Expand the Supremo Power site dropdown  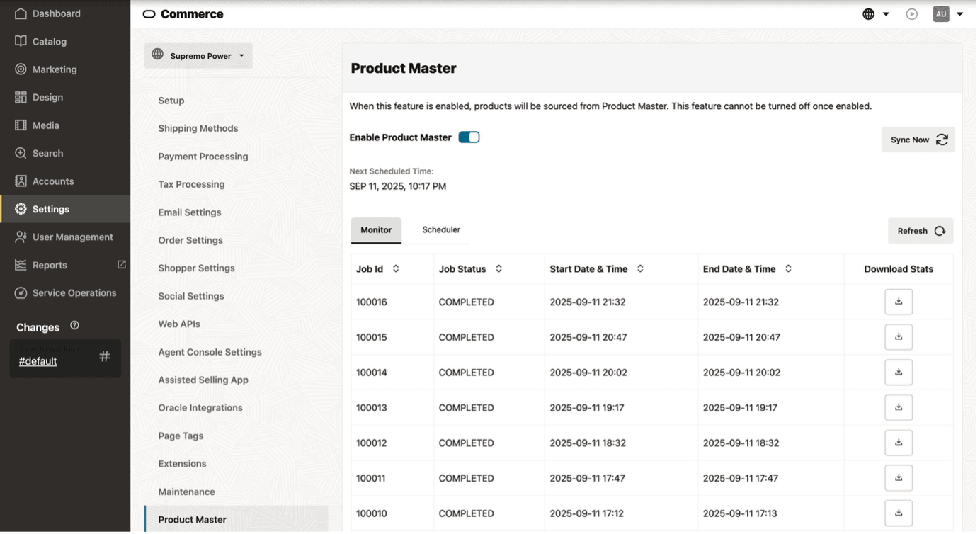tap(198, 56)
